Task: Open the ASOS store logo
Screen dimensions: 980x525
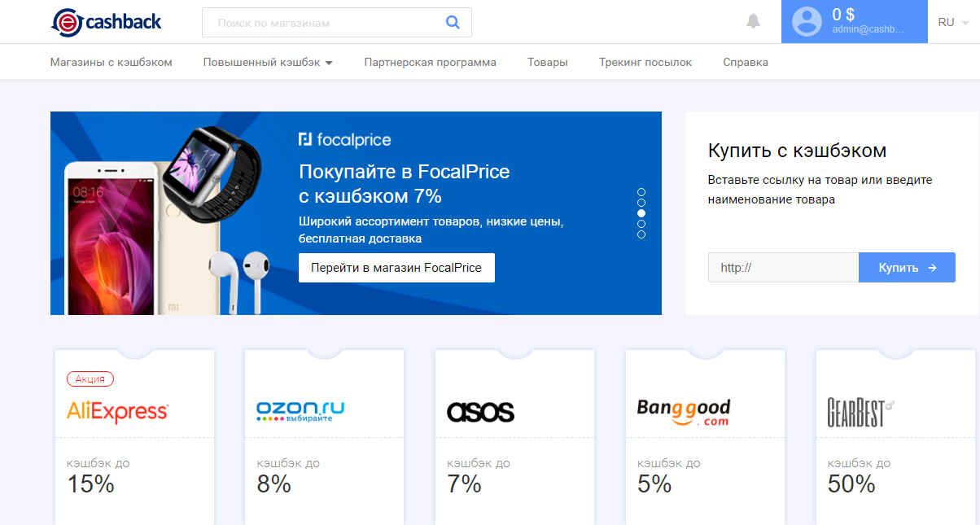Action: 480,412
